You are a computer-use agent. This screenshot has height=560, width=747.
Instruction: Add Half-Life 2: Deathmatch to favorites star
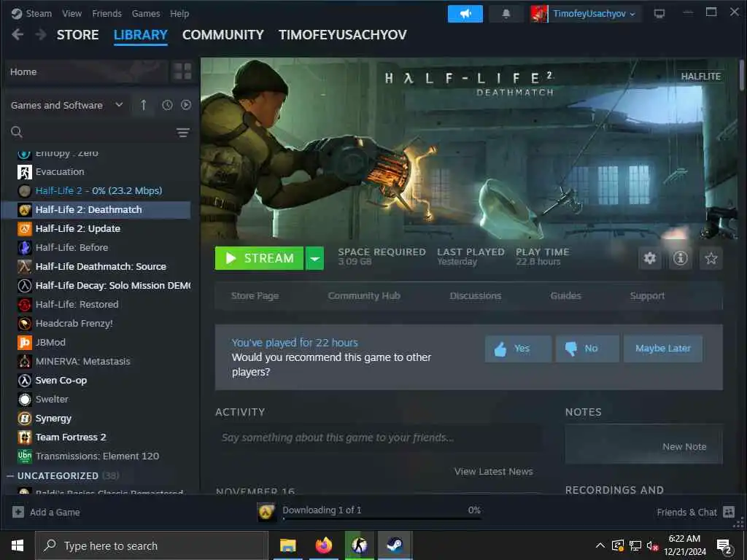(x=711, y=258)
